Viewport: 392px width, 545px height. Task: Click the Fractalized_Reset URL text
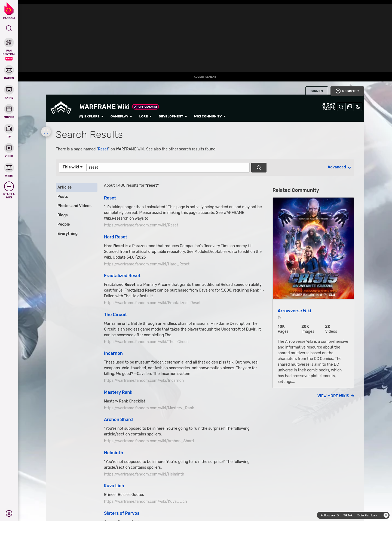[152, 303]
